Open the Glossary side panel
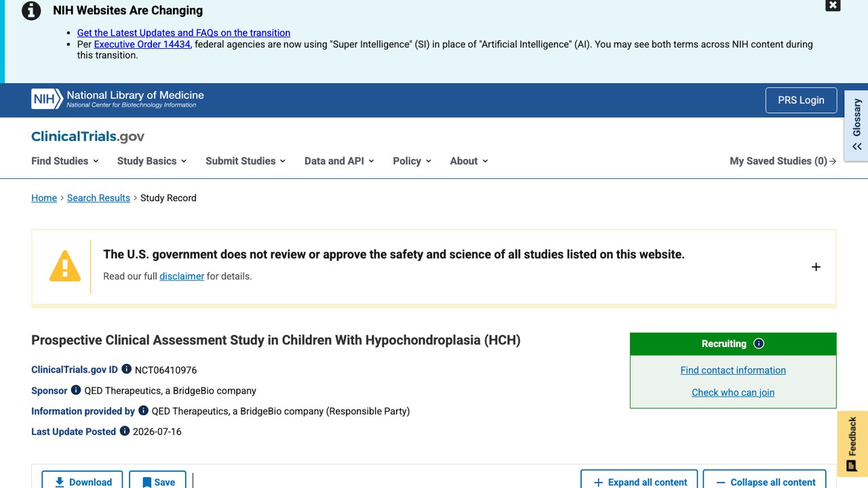 [x=856, y=126]
